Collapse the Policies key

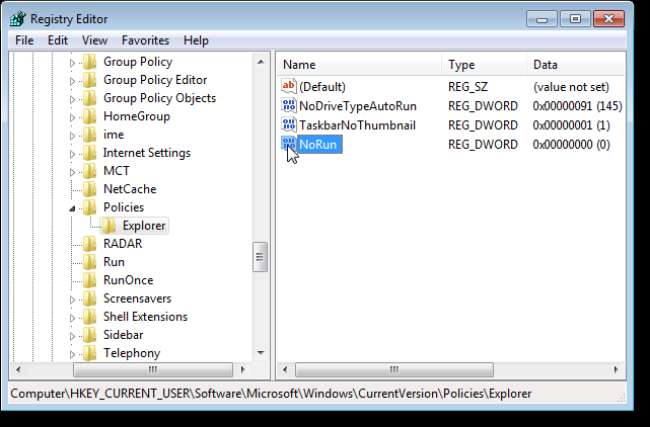click(73, 209)
